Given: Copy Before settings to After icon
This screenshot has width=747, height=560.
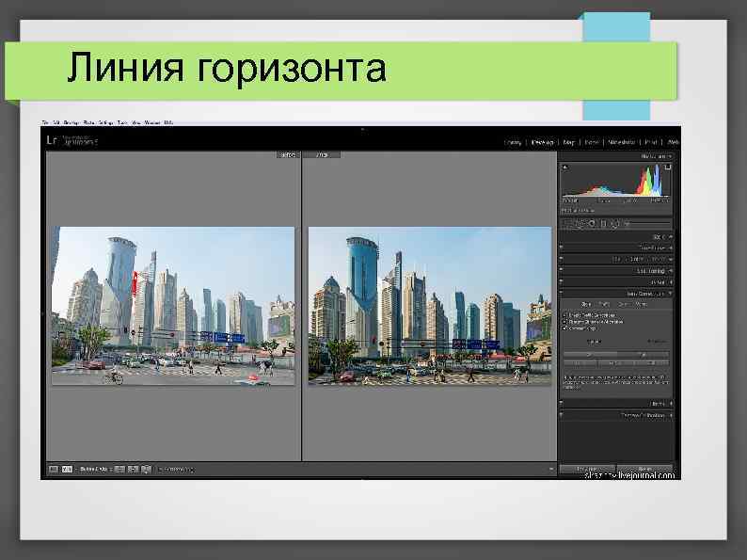Looking at the screenshot, I should (119, 470).
